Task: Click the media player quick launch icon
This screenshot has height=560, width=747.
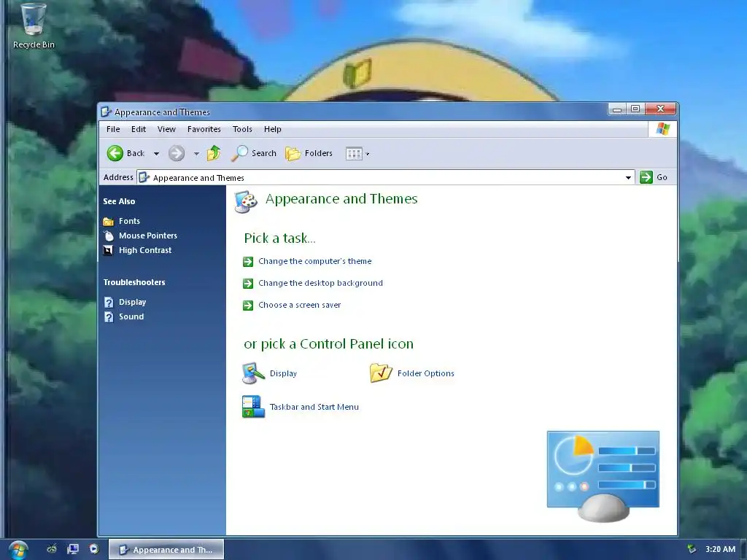Action: pyautogui.click(x=94, y=549)
